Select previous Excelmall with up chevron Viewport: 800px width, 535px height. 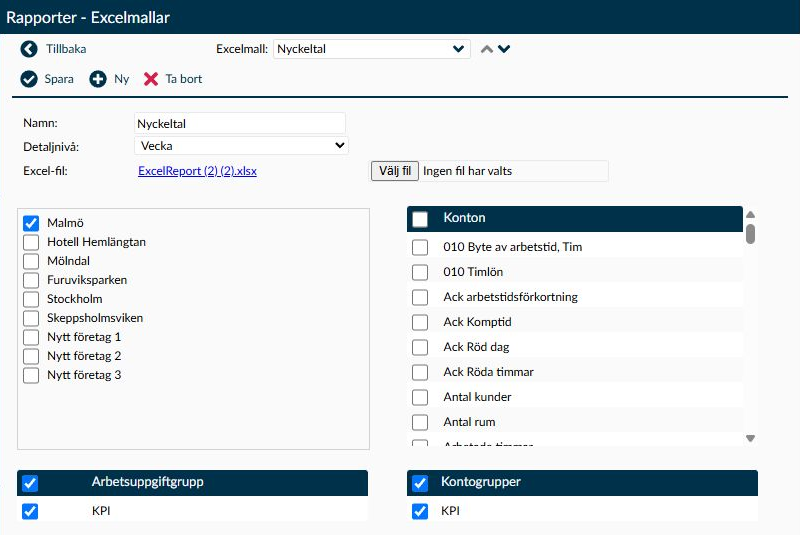(487, 49)
